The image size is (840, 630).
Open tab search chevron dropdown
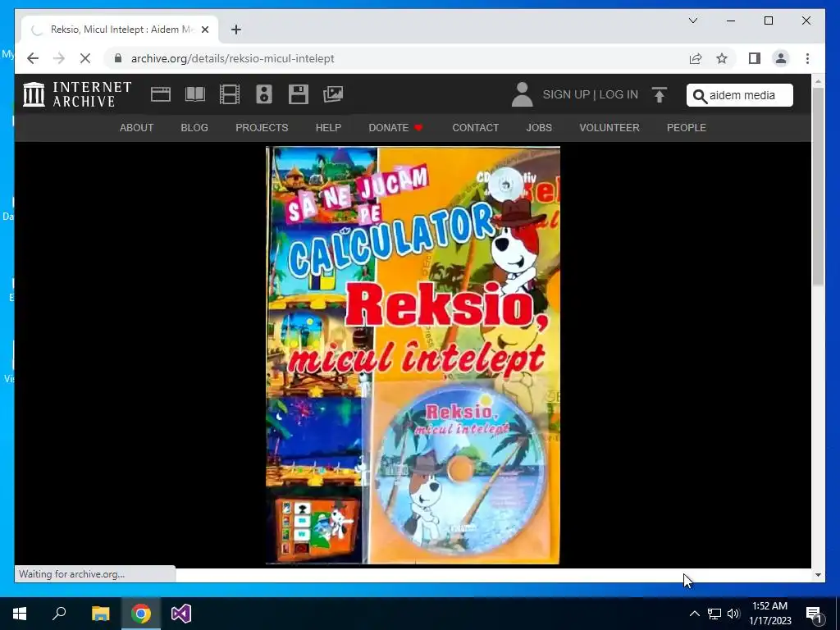click(692, 21)
